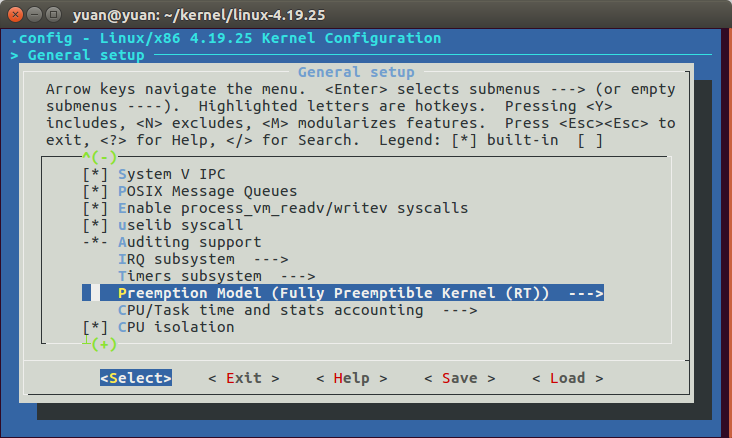Click the Save button
Viewport: 732px width, 438px height.
(460, 378)
